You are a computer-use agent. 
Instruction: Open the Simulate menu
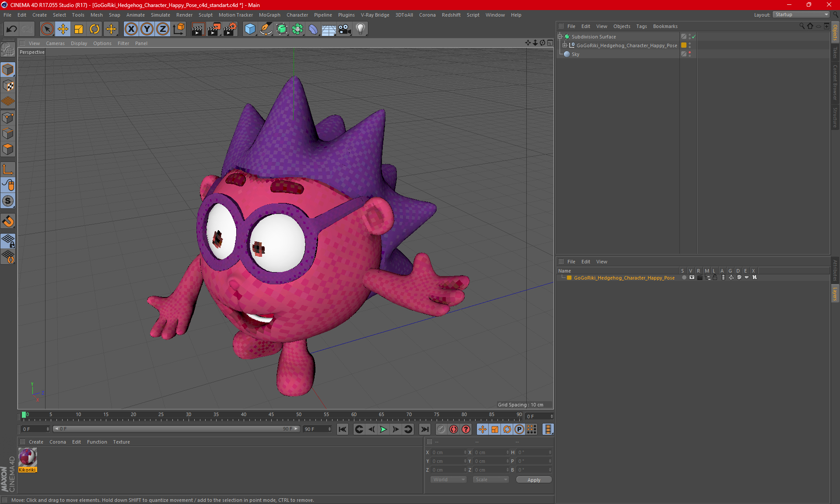pyautogui.click(x=161, y=15)
